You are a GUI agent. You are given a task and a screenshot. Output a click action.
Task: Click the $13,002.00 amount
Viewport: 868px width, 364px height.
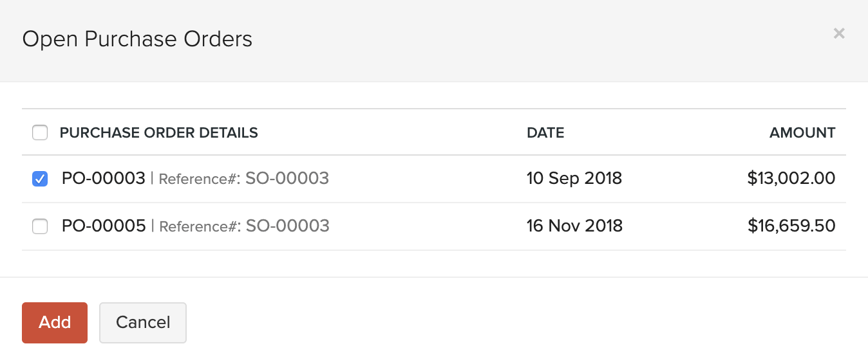click(791, 178)
